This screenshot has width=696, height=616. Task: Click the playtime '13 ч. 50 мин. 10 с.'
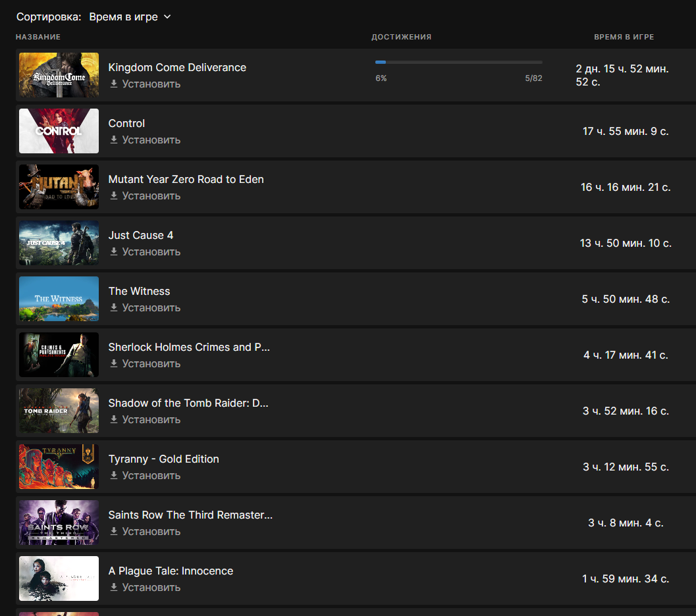626,243
